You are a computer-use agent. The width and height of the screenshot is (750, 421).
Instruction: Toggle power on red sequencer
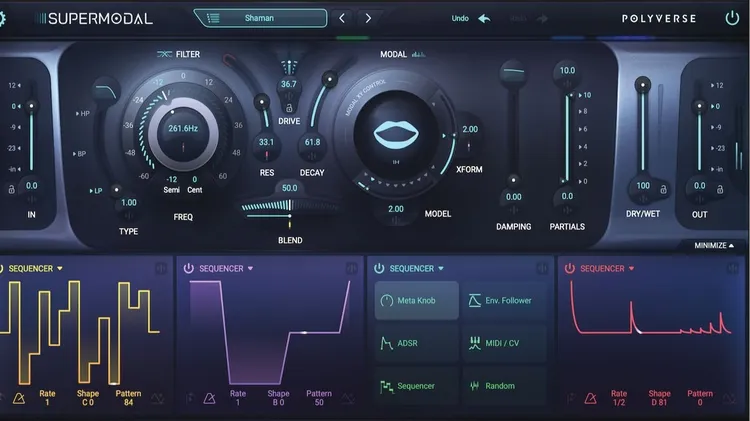pyautogui.click(x=569, y=268)
